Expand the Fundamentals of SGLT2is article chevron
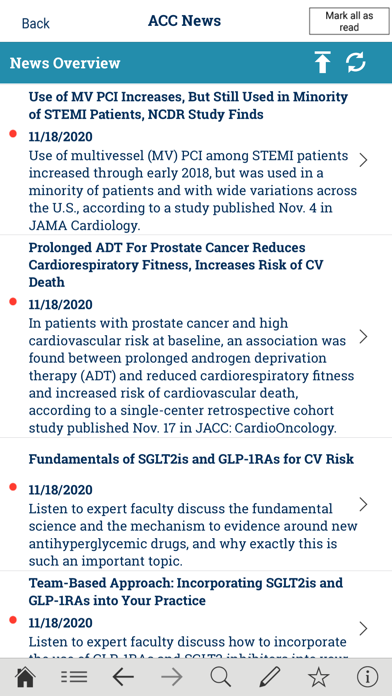 [x=363, y=504]
